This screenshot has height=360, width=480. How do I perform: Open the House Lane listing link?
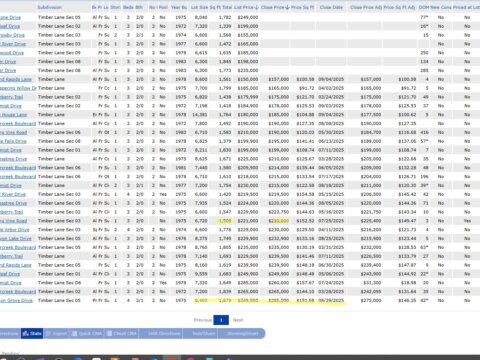(13, 115)
